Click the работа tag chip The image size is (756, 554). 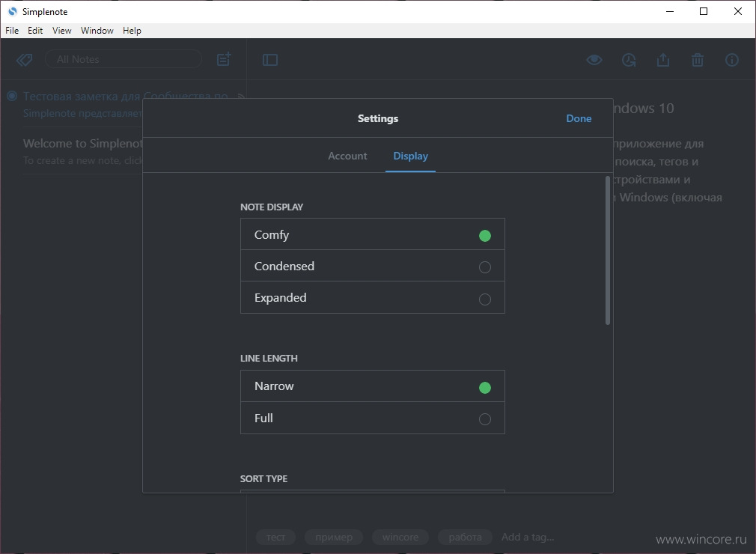coord(465,537)
